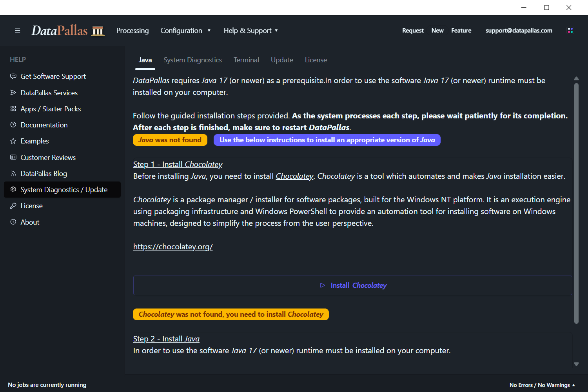Click the No jobs are currently running status
588x392 pixels.
tap(47, 385)
